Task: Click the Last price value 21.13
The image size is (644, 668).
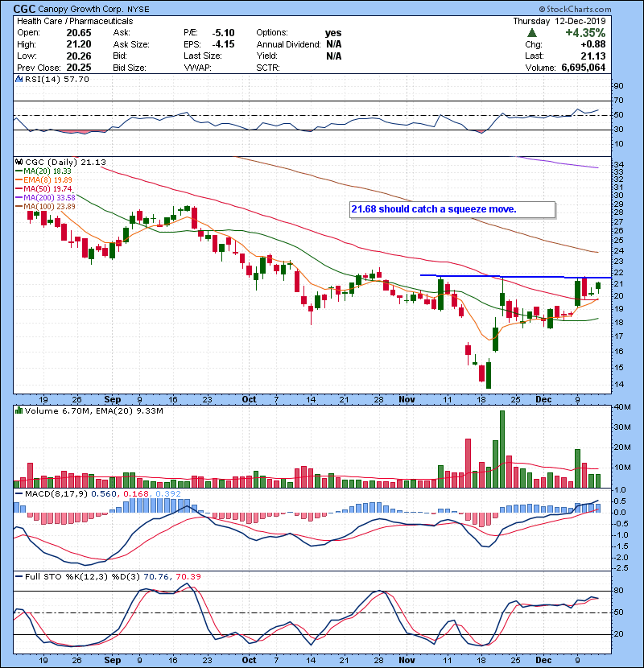Action: pyautogui.click(x=592, y=56)
